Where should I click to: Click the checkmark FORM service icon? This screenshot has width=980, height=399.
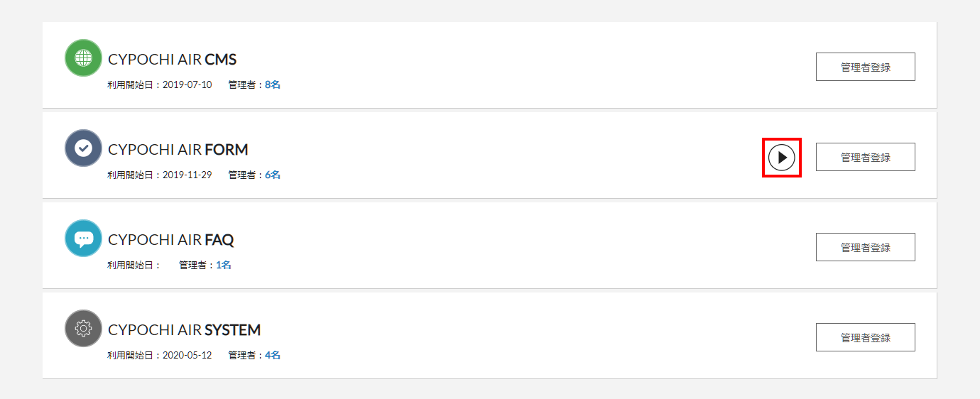click(83, 148)
